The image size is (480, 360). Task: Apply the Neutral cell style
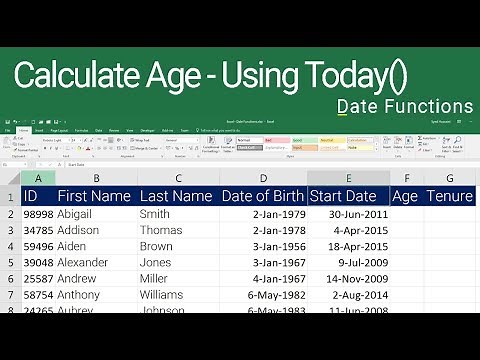pos(333,140)
